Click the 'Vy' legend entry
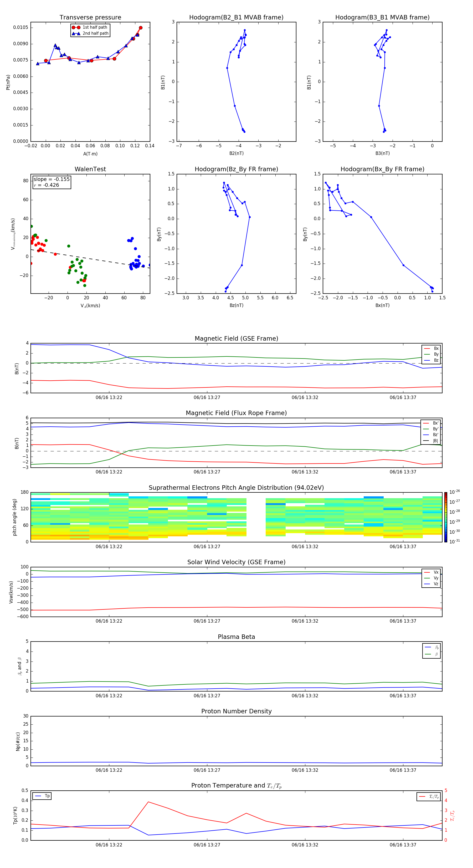Screen dimensions: 473x868 pyautogui.click(x=431, y=578)
